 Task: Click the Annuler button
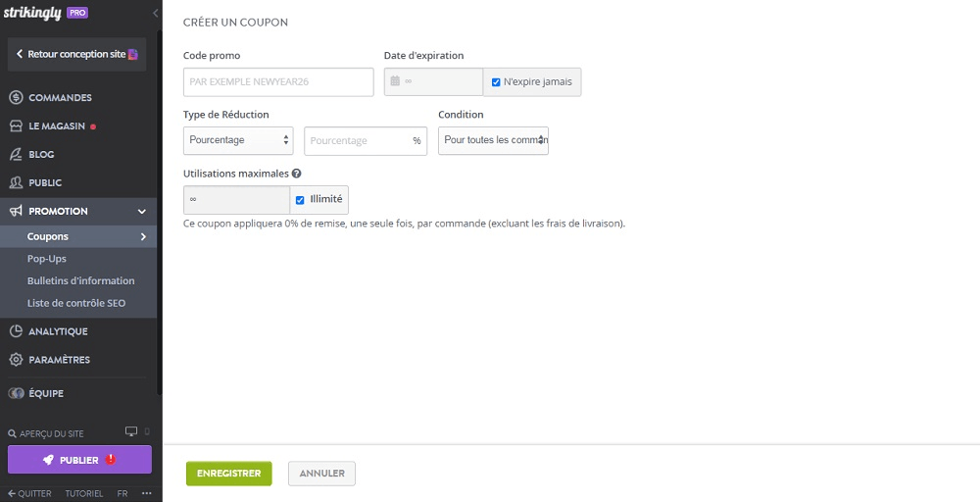[321, 474]
